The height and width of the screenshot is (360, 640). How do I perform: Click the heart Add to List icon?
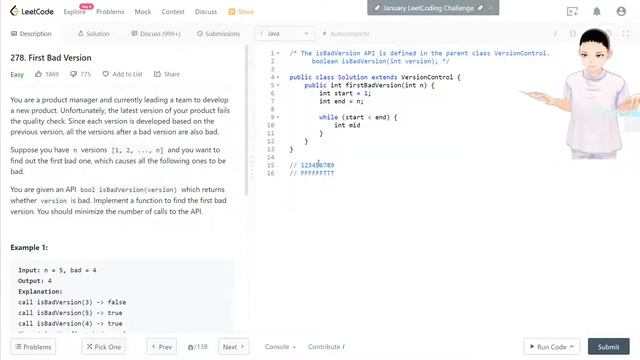106,74
